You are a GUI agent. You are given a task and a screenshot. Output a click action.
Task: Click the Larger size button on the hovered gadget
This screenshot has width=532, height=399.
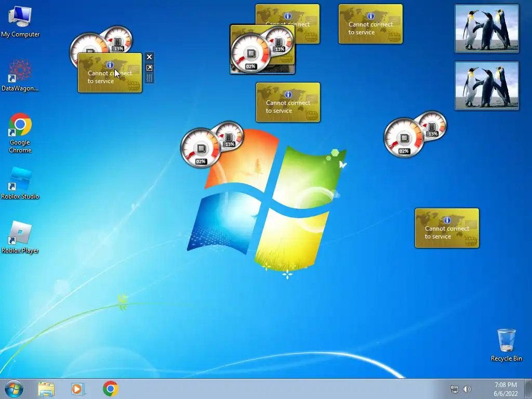(x=149, y=68)
